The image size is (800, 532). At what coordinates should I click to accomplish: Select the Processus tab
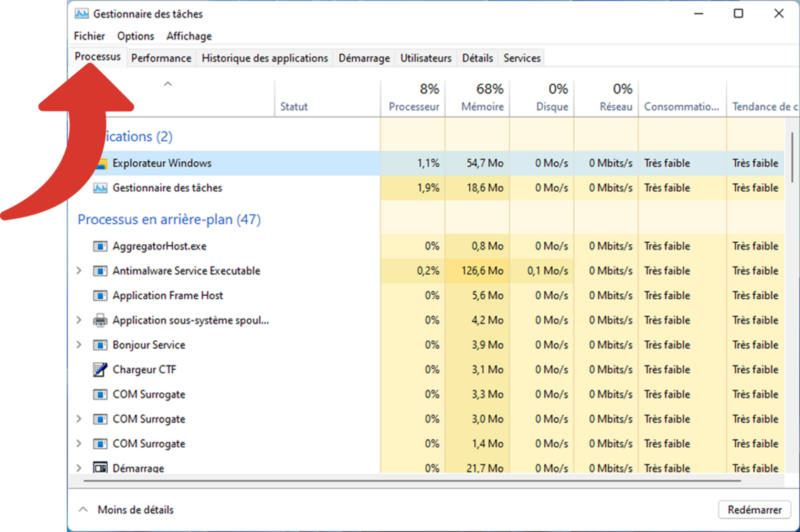(97, 57)
